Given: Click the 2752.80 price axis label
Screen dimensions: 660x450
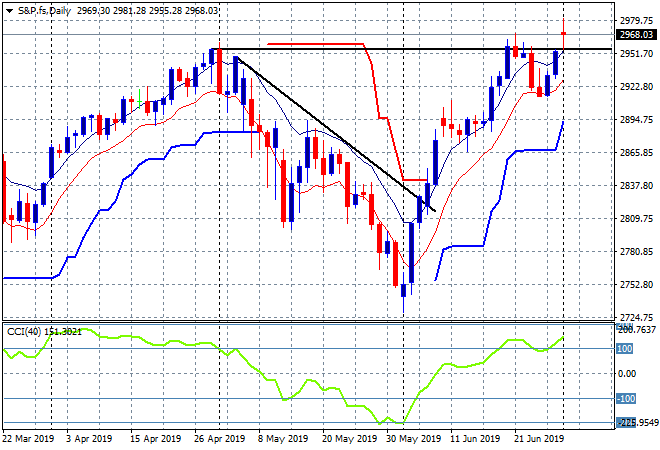Looking at the screenshot, I should point(636,285).
